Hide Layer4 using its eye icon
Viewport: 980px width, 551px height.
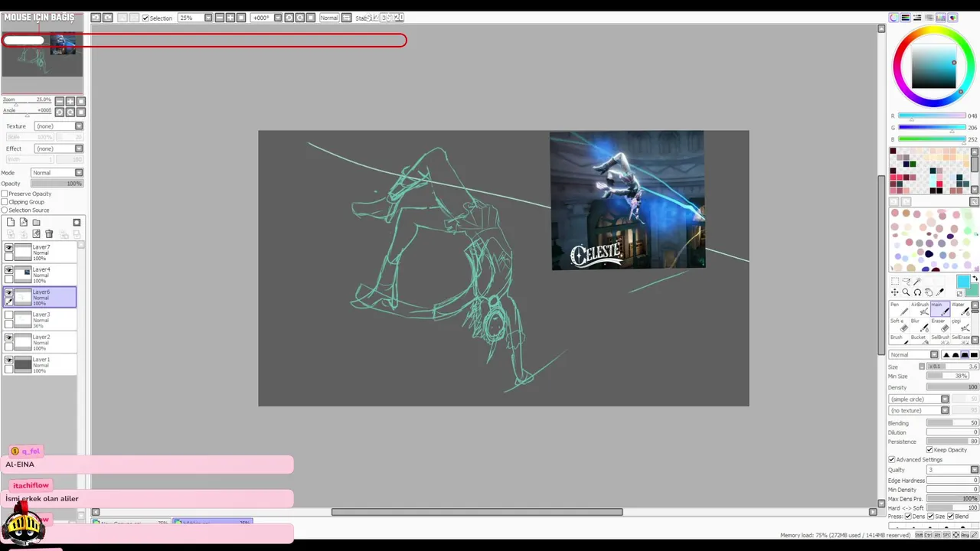[9, 270]
